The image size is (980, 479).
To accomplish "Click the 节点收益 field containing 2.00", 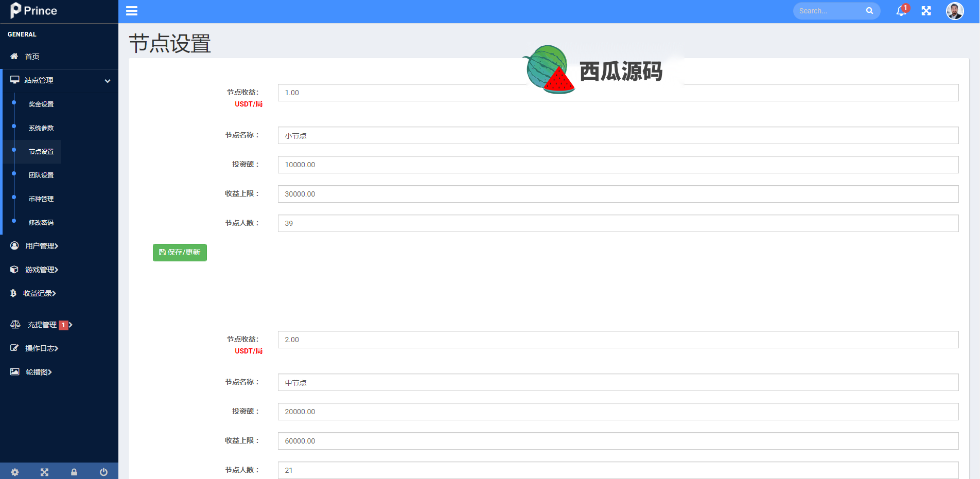I will tap(618, 340).
